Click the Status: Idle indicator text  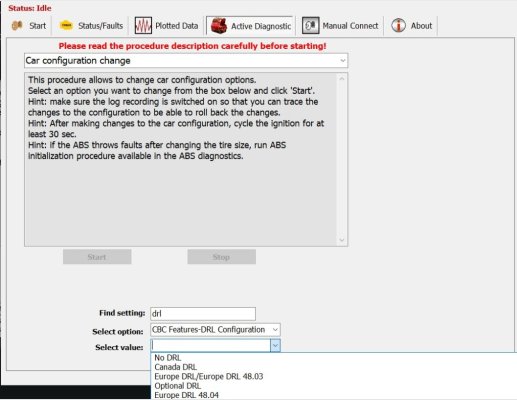click(x=30, y=8)
